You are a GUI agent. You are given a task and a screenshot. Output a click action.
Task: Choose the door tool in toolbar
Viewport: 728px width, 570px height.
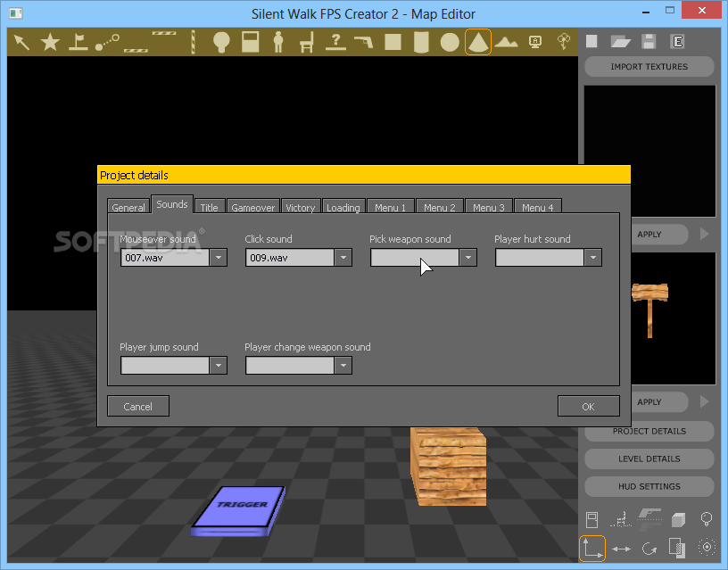(250, 42)
